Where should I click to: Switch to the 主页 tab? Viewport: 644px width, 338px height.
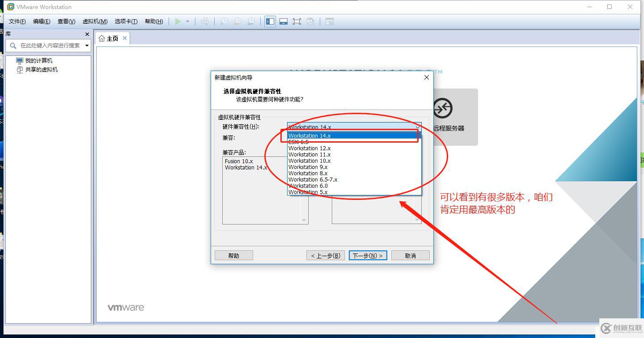111,38
